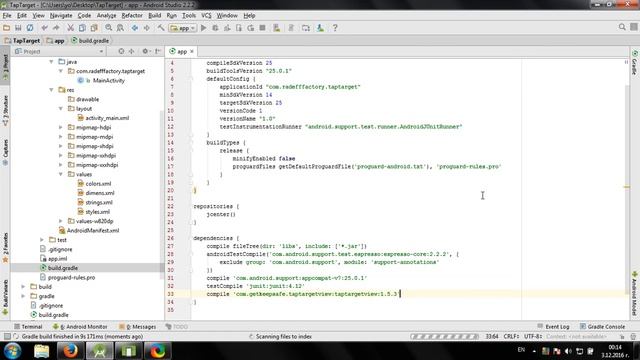The width and height of the screenshot is (640, 360).
Task: Click the Undo arrow icon
Action: click(44, 28)
